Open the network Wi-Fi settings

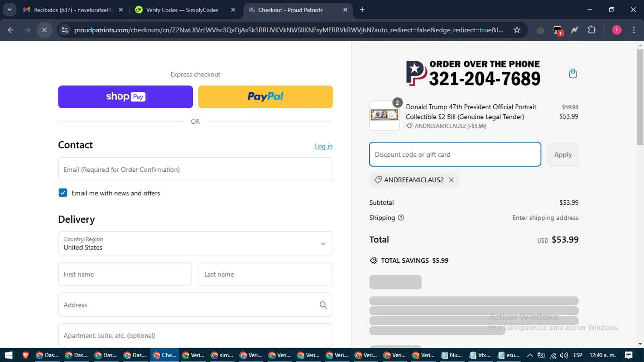point(553,355)
